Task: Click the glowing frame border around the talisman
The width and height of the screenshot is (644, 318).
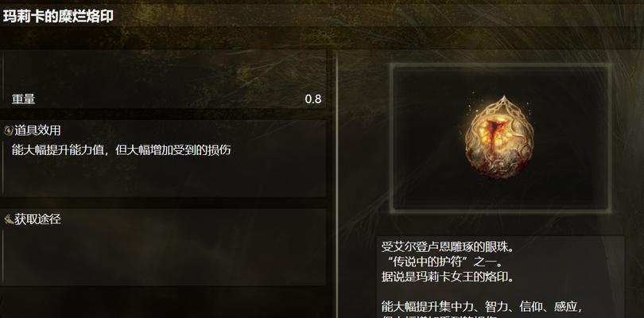Action: pyautogui.click(x=500, y=65)
